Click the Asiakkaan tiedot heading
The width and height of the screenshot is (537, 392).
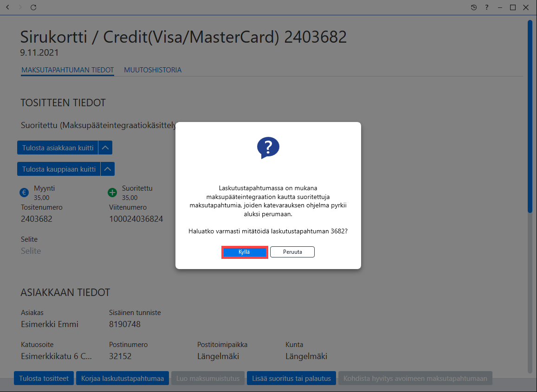65,292
